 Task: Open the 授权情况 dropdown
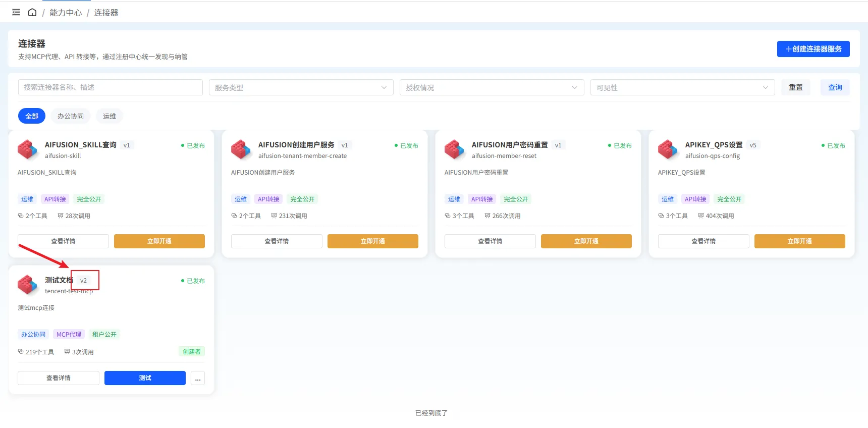click(492, 87)
